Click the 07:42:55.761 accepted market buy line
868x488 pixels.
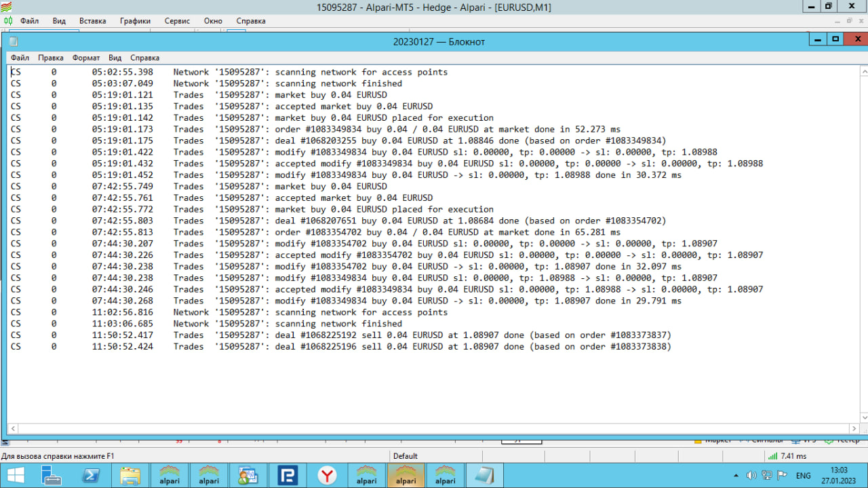[222, 198]
